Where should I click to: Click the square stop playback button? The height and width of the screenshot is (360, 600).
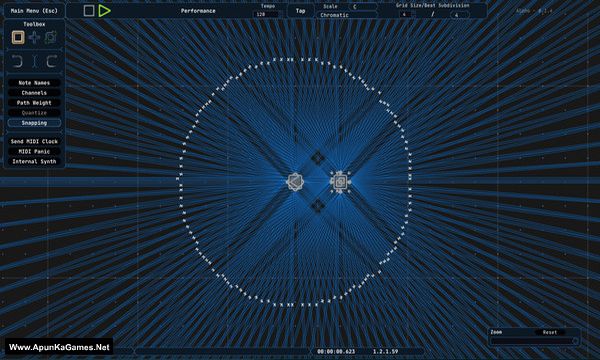[89, 11]
